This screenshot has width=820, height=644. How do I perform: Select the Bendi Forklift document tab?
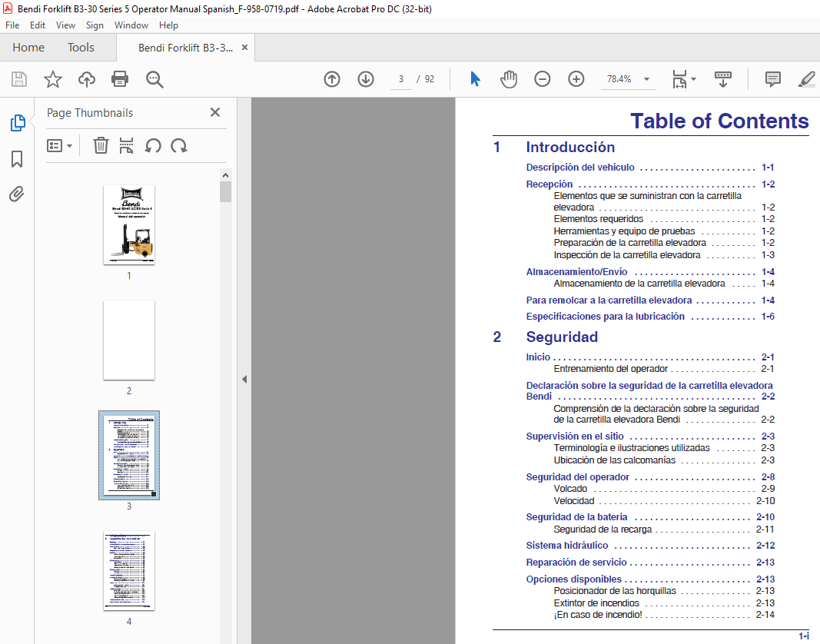(x=186, y=48)
